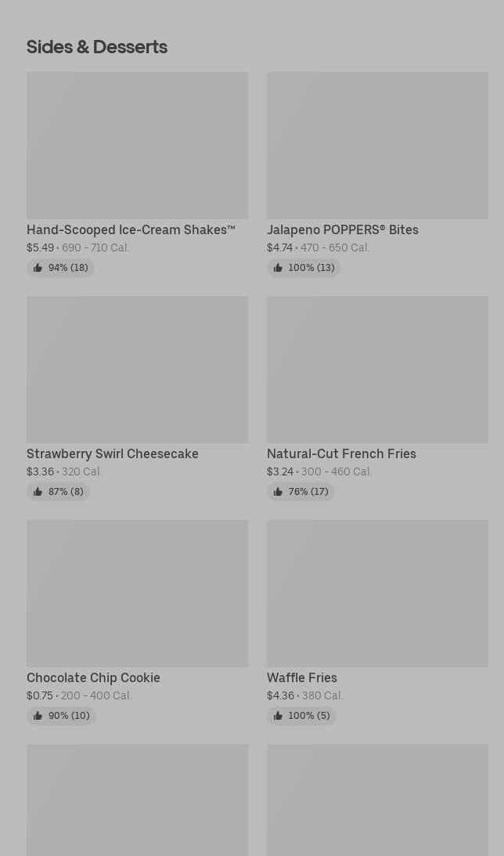Select the Chocolate Chip Cookie title

(x=93, y=677)
